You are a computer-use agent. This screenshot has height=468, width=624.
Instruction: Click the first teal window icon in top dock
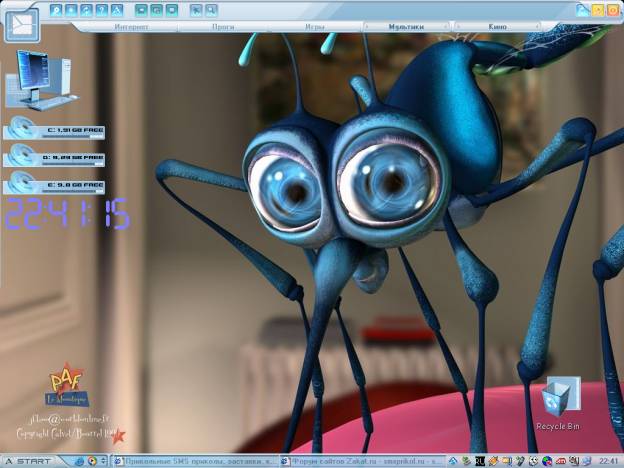[141, 10]
